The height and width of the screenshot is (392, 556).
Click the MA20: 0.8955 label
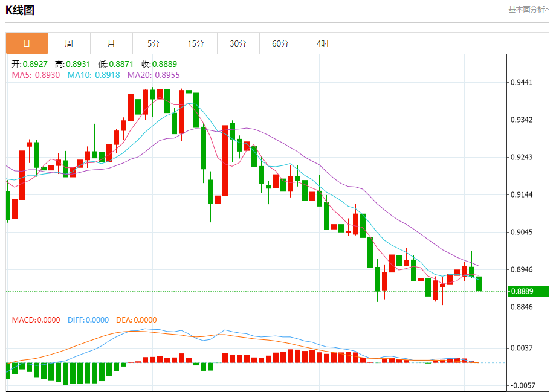pos(154,75)
